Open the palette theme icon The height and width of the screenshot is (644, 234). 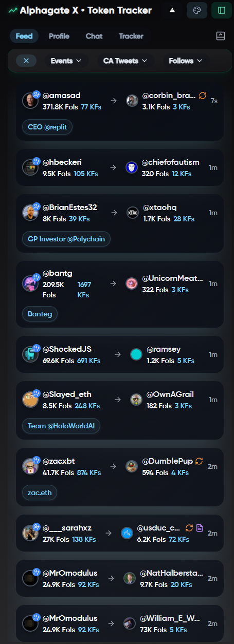[x=197, y=10]
